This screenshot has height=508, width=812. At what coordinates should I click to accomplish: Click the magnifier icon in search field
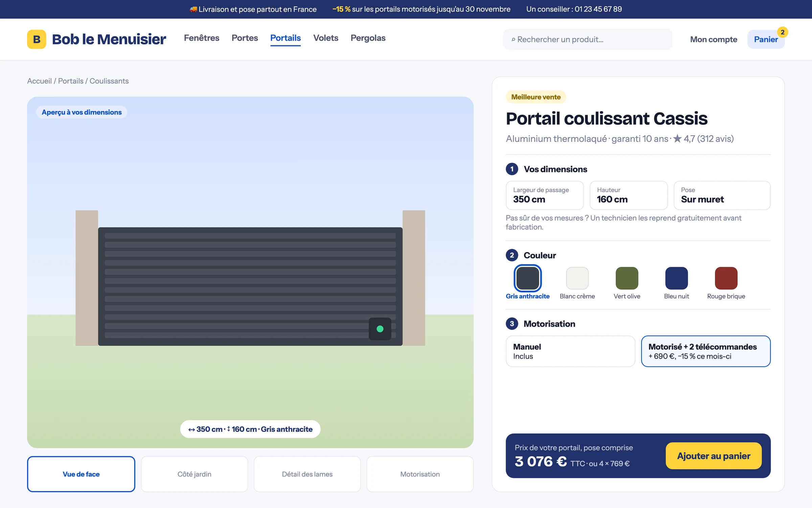coord(513,40)
